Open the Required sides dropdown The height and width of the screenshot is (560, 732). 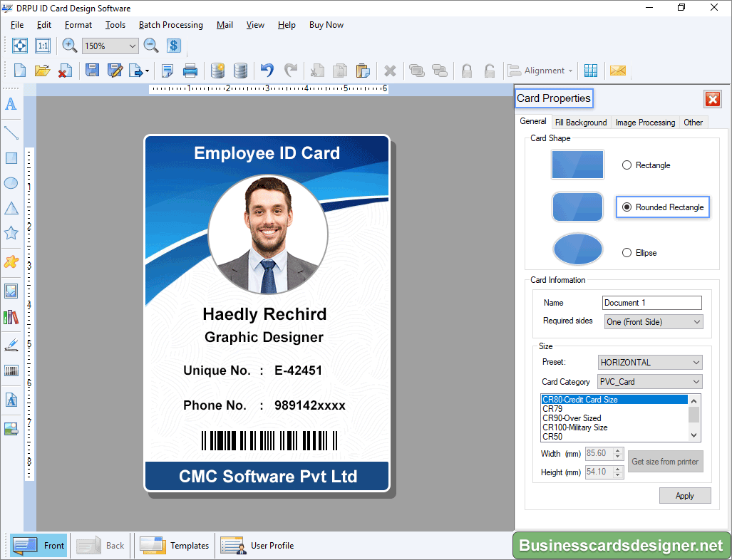coord(653,321)
